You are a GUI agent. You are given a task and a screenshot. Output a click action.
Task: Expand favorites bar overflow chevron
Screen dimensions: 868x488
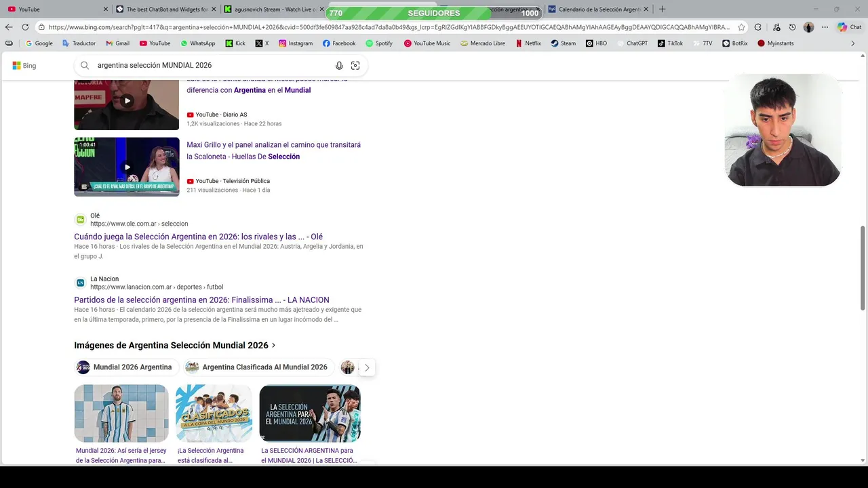853,43
